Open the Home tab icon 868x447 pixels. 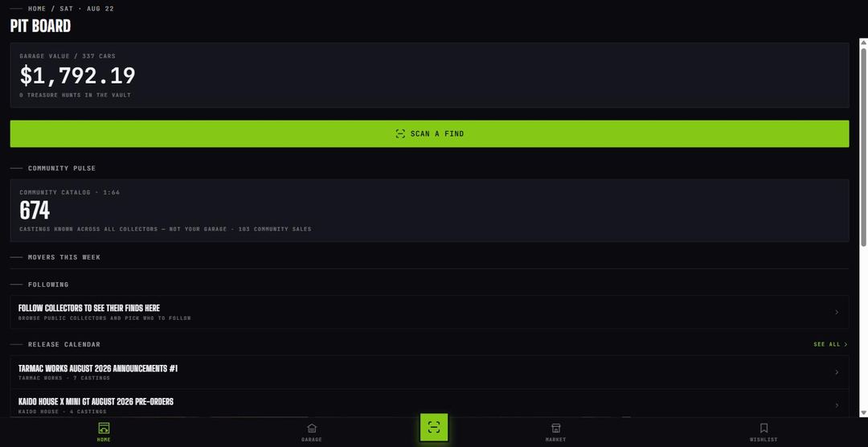(104, 428)
